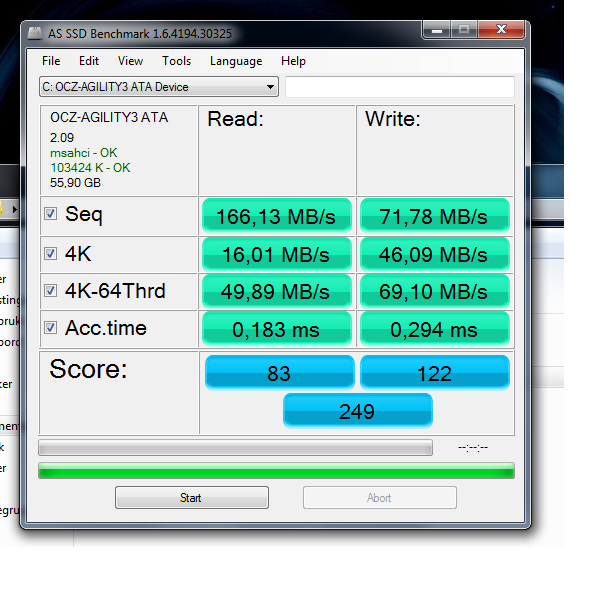Expand the C: OCZ-AGILITY3 drive dropdown
Viewport: 598px width, 606px height.
[158, 87]
